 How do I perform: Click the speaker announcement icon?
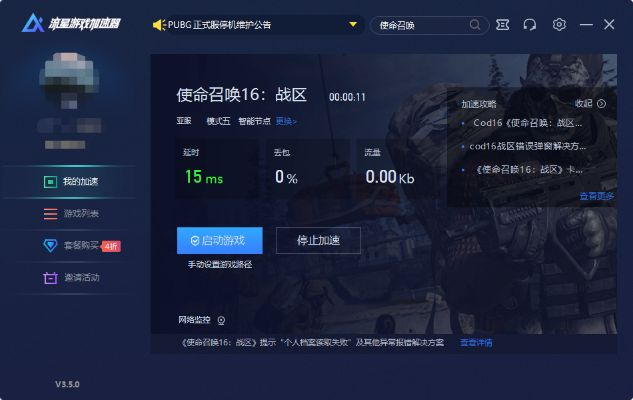point(157,24)
